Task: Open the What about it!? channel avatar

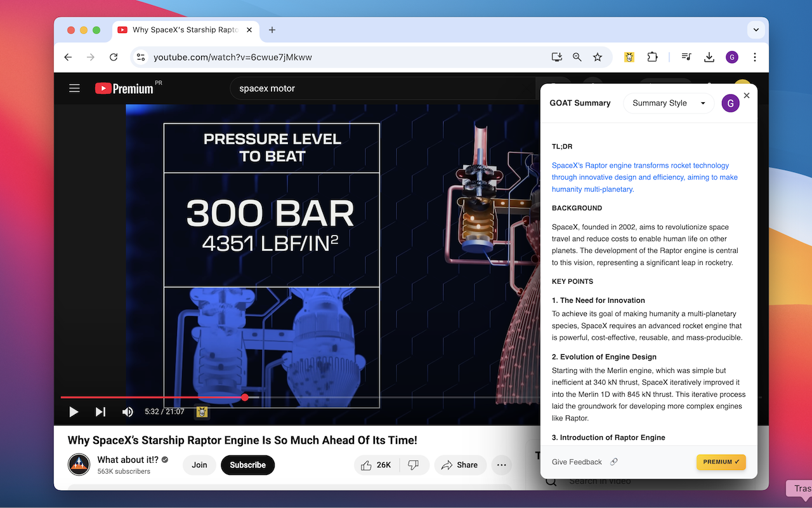Action: click(x=79, y=465)
